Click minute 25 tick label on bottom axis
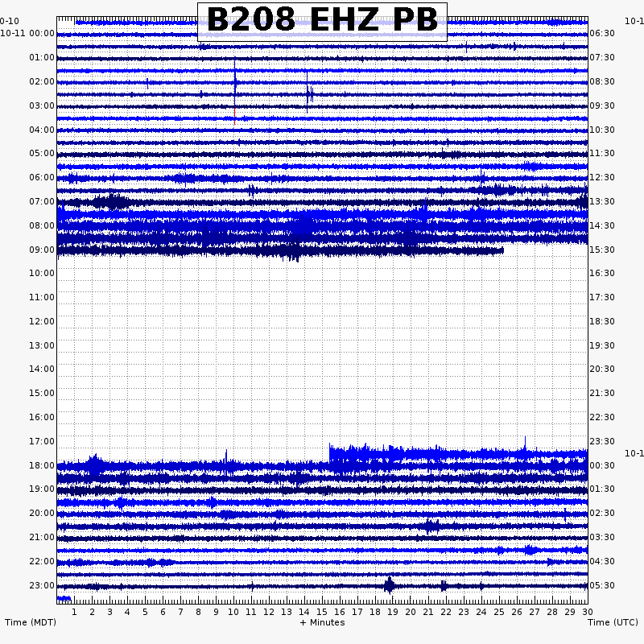The height and width of the screenshot is (644, 644). pyautogui.click(x=499, y=612)
